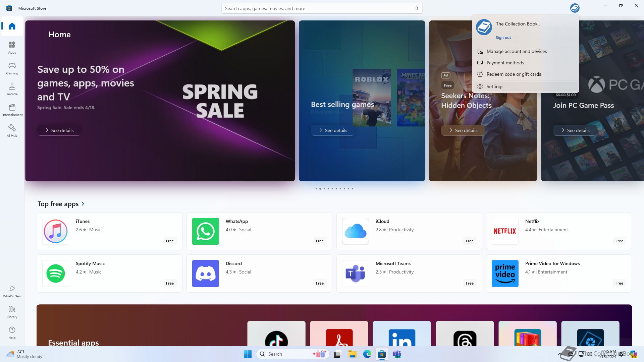Click the iTunes app icon

point(56,231)
